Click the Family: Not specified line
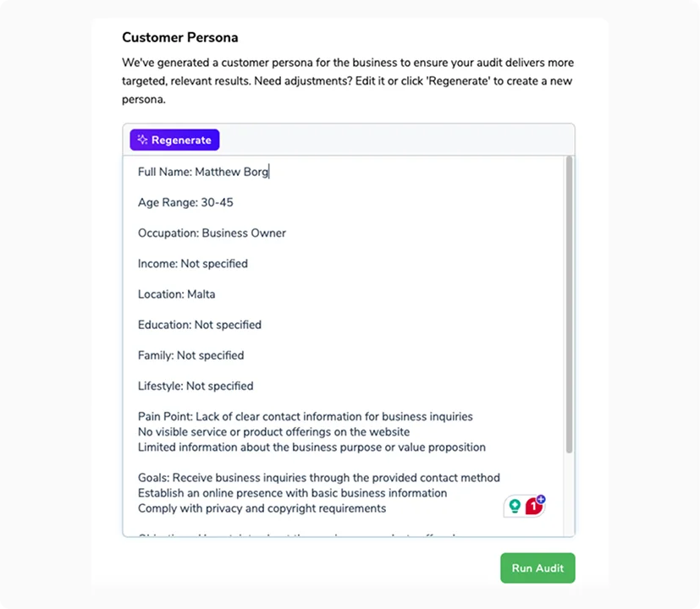 click(x=190, y=355)
